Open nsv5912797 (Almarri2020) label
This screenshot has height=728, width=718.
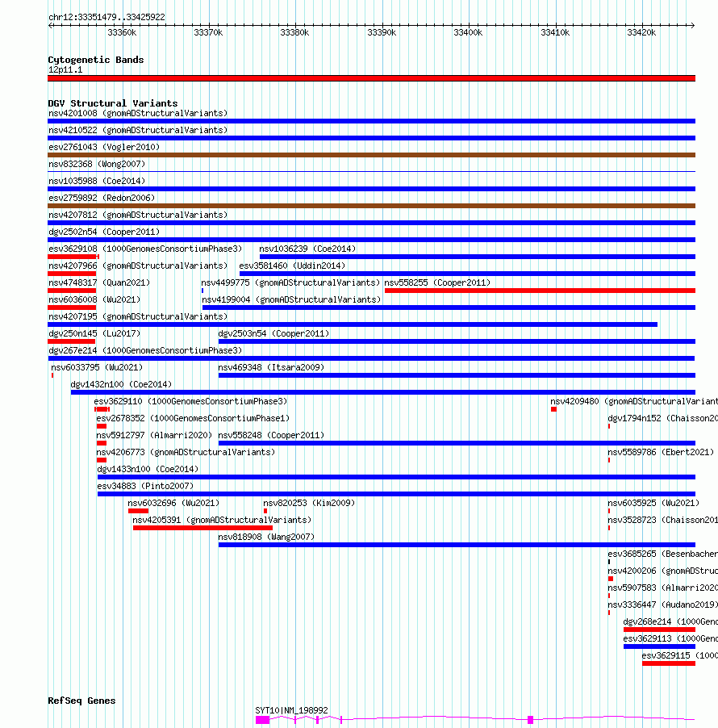coord(154,436)
